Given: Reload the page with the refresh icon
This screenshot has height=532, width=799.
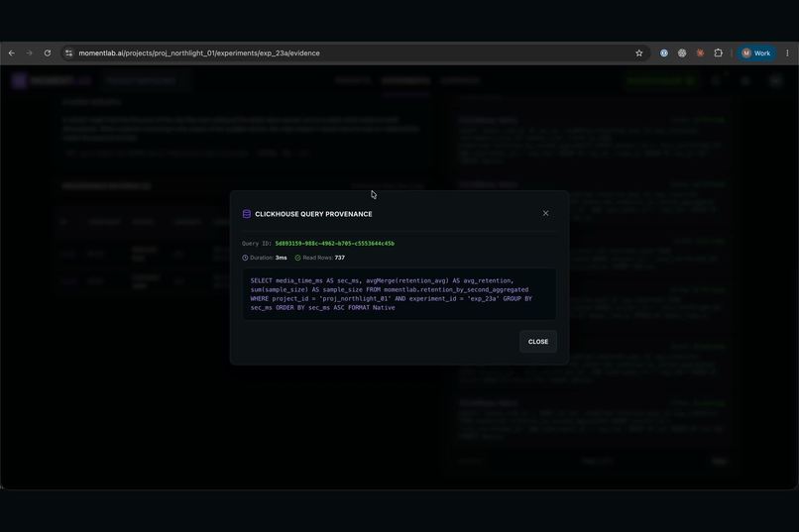Looking at the screenshot, I should click(x=48, y=53).
